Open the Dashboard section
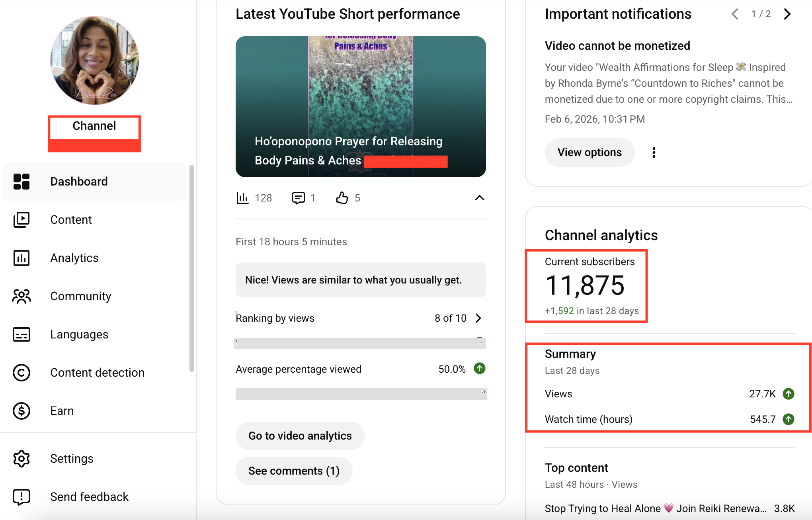The height and width of the screenshot is (520, 812). (x=78, y=182)
